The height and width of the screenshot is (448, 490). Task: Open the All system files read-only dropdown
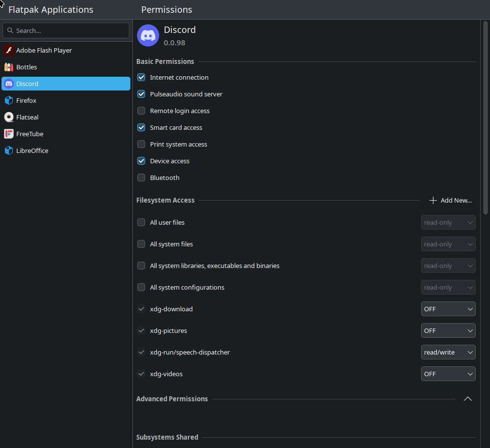coord(448,244)
